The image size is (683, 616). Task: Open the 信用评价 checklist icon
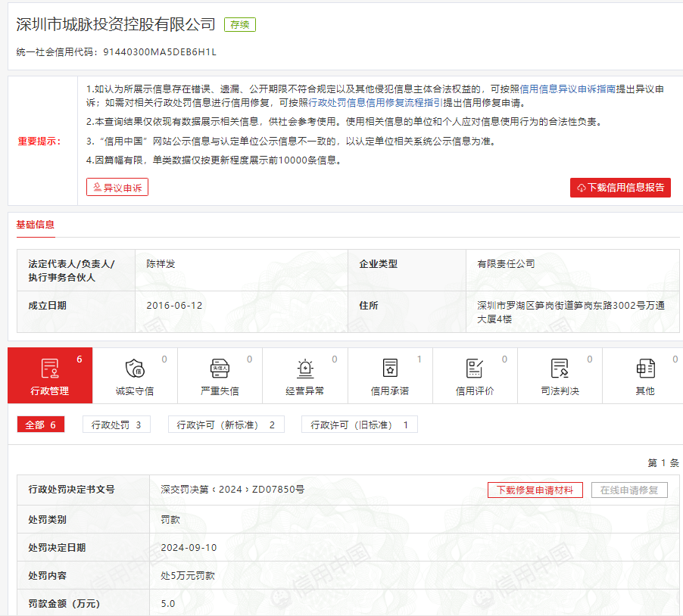[475, 369]
